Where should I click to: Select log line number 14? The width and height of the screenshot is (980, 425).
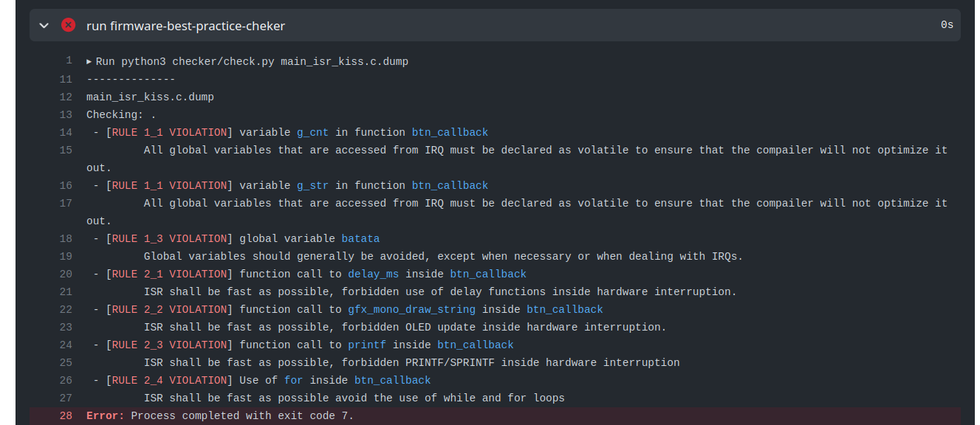[66, 132]
